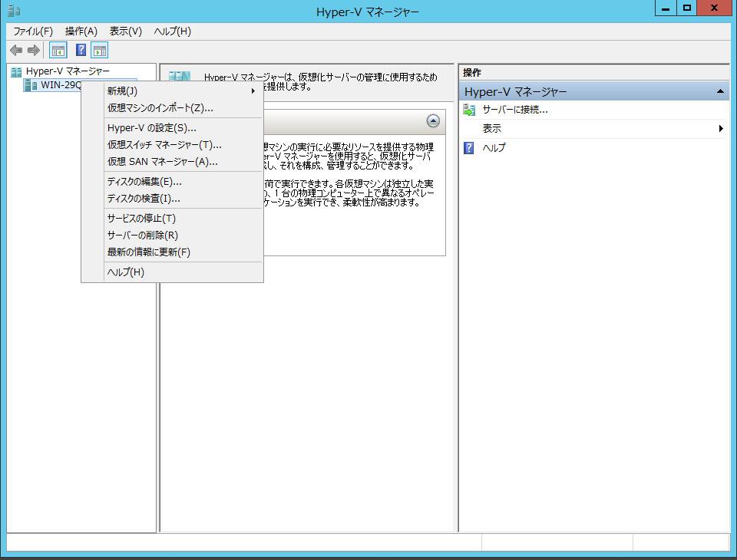Open the ヘルプ(H) menu in menu bar
737x560 pixels.
[172, 31]
